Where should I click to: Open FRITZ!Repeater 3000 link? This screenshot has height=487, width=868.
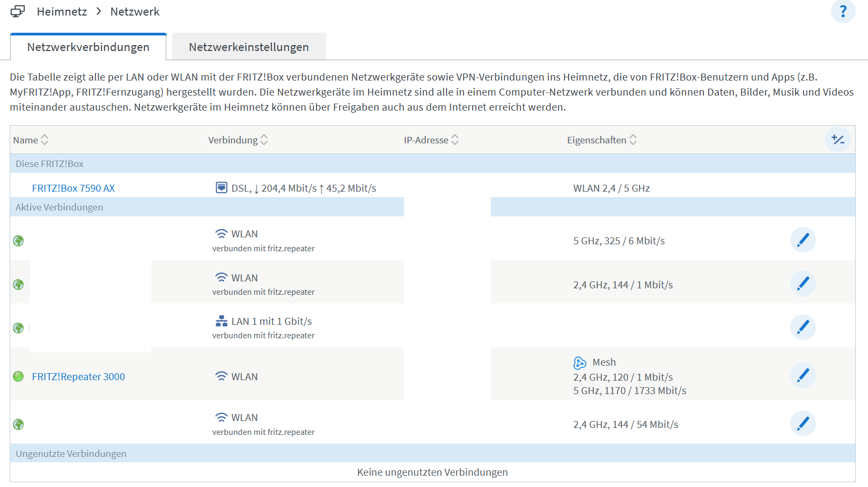[x=78, y=376]
